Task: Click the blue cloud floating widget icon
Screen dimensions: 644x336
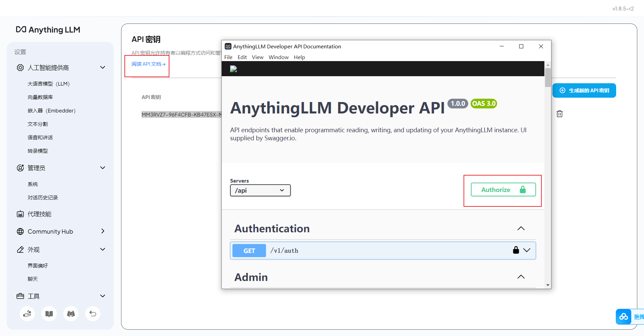Action: (x=624, y=317)
